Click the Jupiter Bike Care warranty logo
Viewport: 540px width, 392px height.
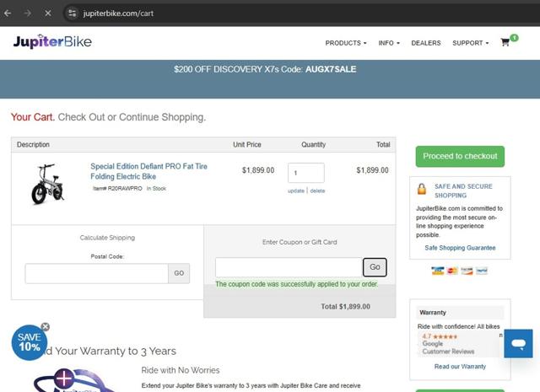coord(73,380)
